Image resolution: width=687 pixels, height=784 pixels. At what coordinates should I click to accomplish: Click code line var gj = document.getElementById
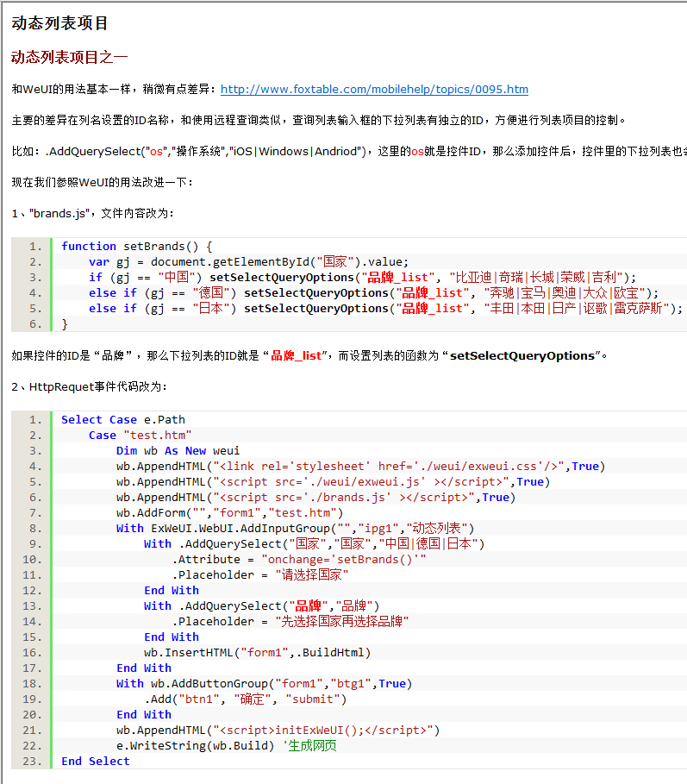248,261
